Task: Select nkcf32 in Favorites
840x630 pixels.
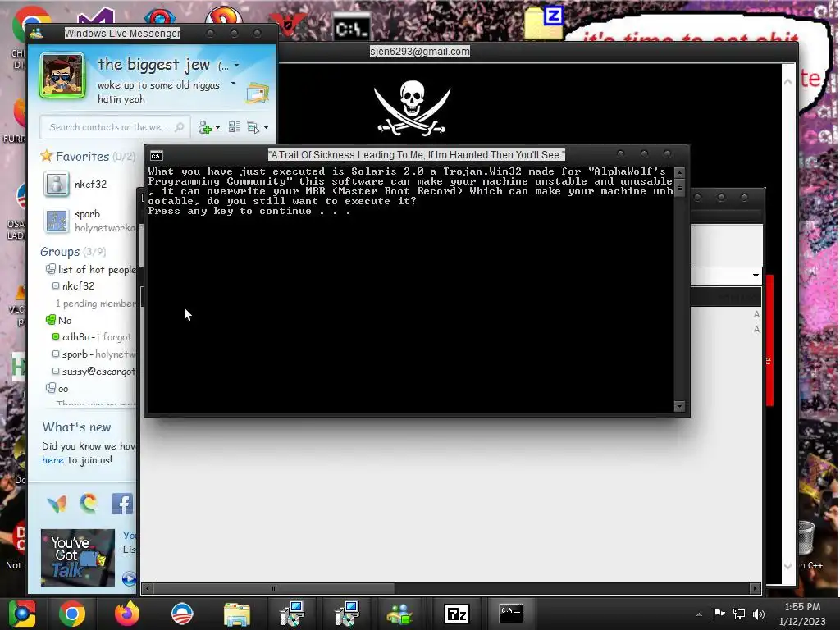Action: click(x=89, y=185)
